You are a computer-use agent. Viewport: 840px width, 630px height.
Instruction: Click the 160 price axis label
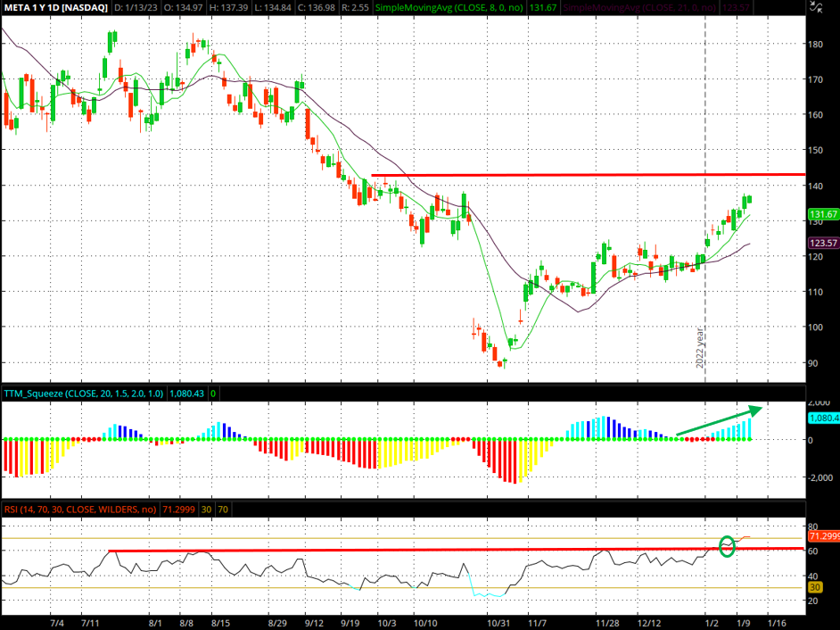815,115
